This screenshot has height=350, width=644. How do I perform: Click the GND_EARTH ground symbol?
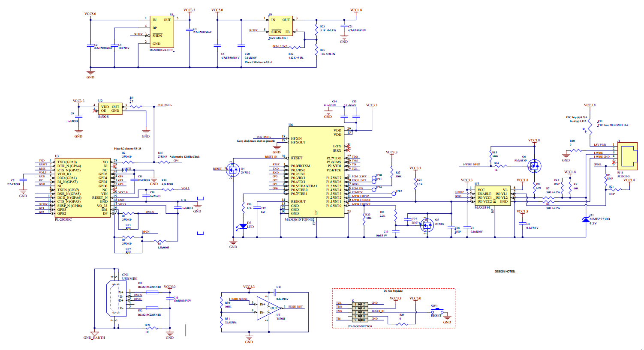click(x=94, y=333)
